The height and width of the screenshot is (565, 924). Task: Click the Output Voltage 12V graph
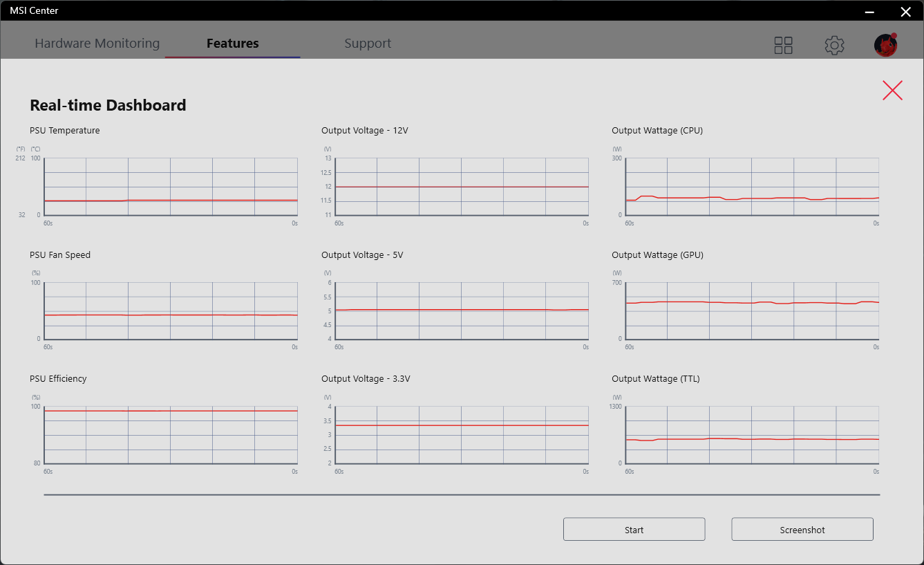coord(462,187)
